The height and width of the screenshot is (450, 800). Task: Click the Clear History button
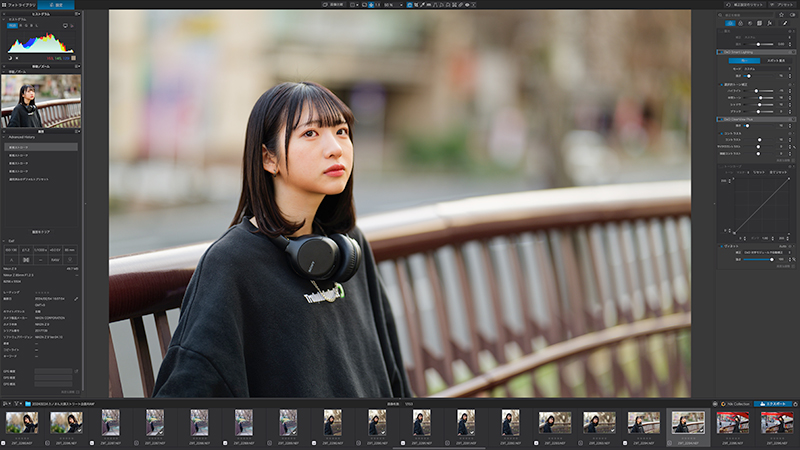(x=41, y=232)
